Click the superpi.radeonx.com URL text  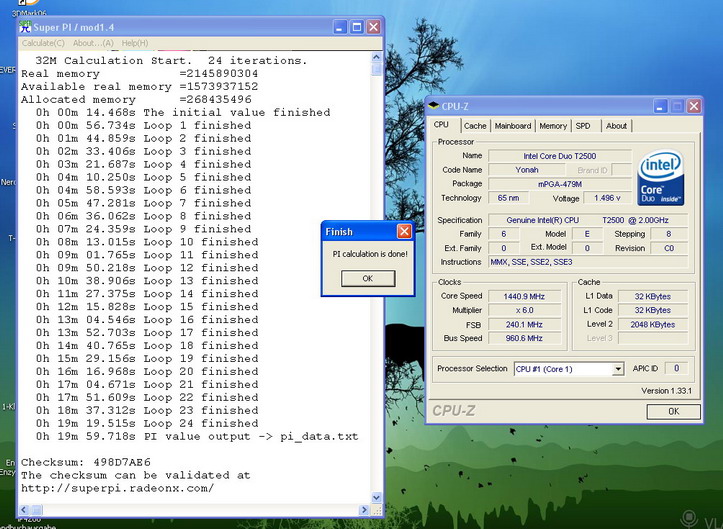[x=118, y=488]
